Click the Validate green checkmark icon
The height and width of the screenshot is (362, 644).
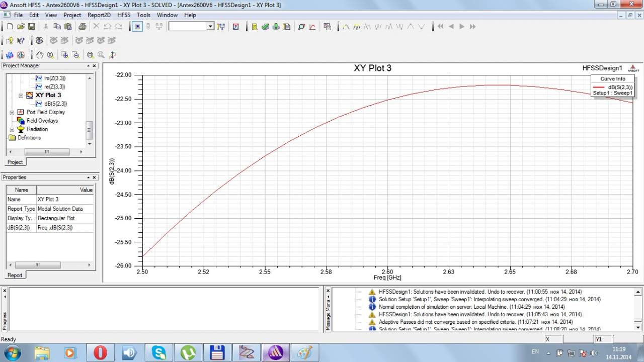(x=265, y=27)
